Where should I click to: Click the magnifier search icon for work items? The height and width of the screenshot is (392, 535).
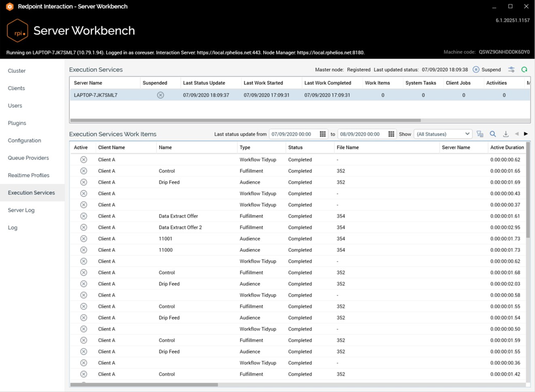click(x=493, y=134)
